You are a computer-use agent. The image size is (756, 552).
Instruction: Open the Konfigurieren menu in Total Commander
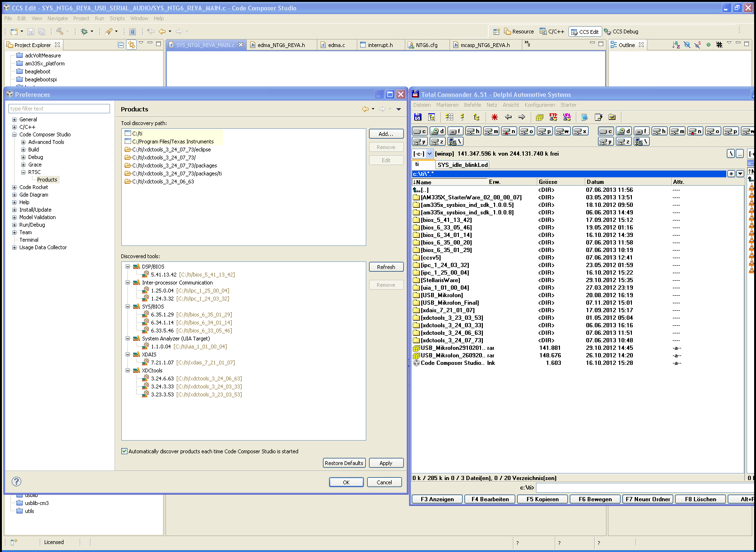tap(539, 105)
